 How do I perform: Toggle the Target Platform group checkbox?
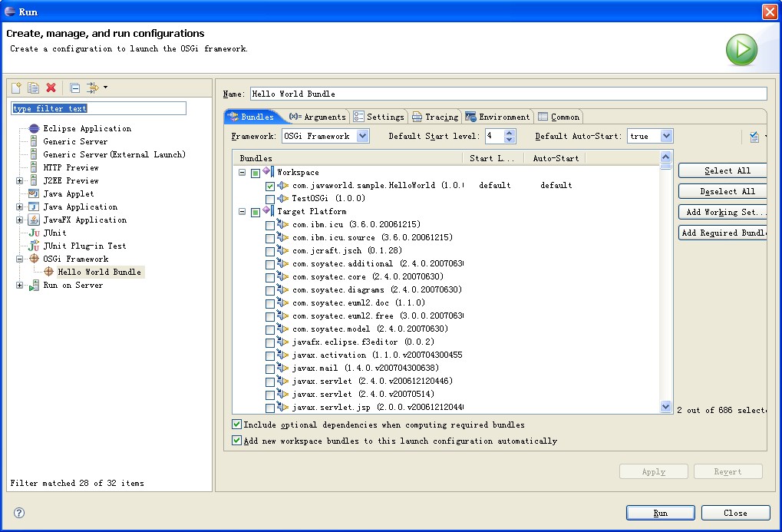coord(256,212)
